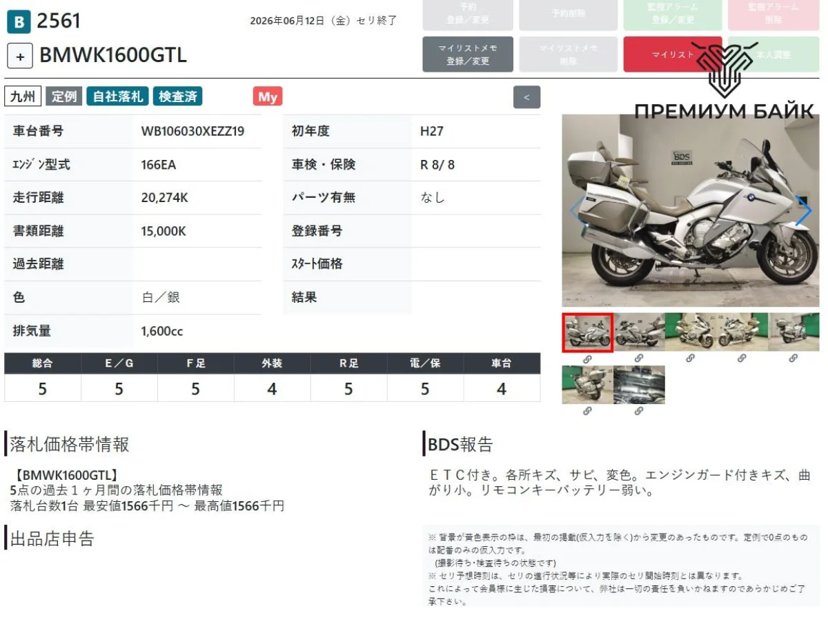Click the 九州 region tag
The height and width of the screenshot is (644, 828).
click(x=23, y=97)
